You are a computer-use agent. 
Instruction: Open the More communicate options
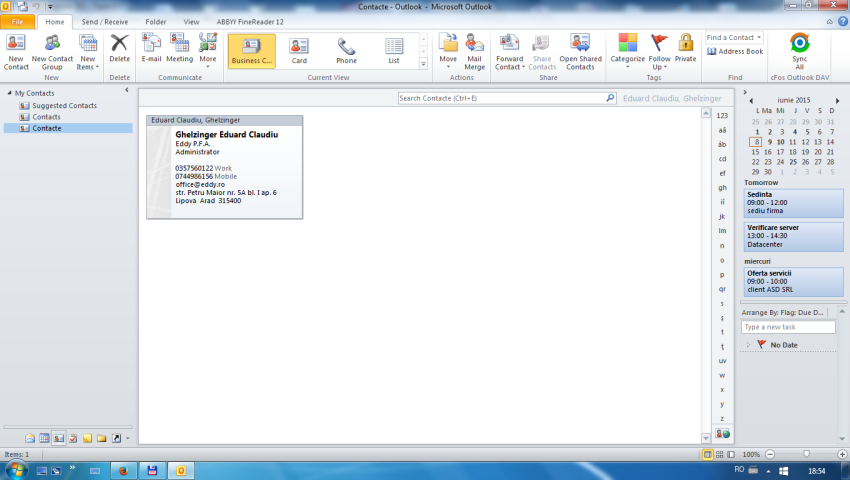[208, 50]
